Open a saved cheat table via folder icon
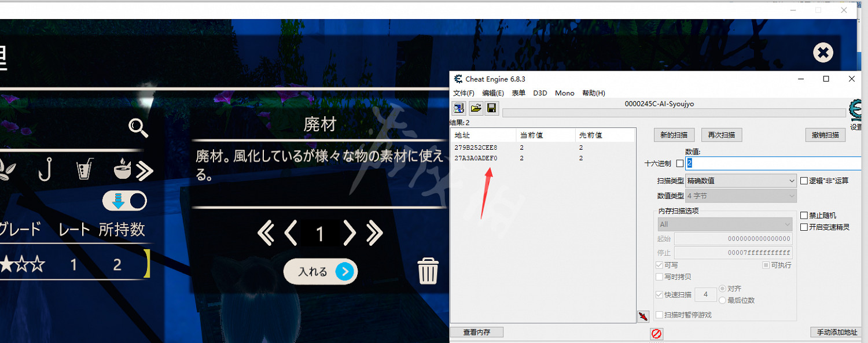This screenshot has height=343, width=868. click(x=476, y=108)
